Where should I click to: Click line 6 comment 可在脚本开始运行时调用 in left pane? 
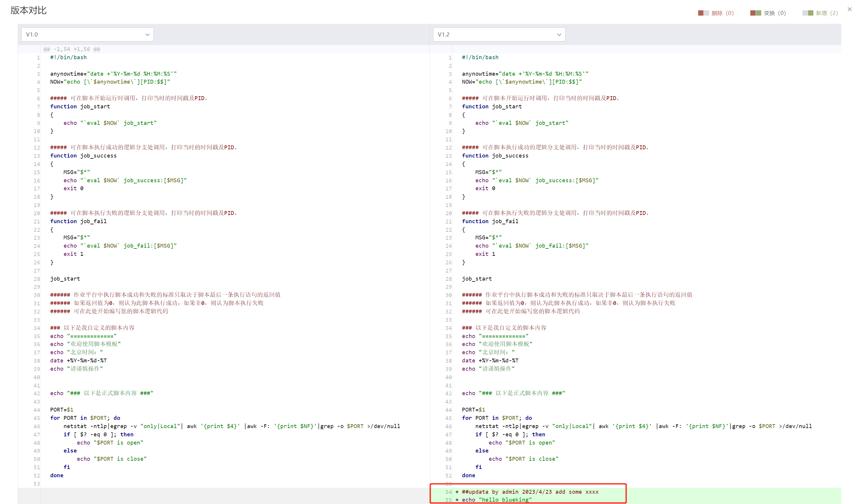click(x=129, y=98)
